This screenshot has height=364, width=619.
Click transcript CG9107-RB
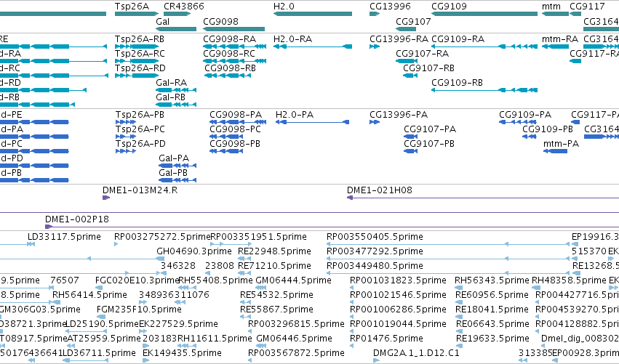428,68
